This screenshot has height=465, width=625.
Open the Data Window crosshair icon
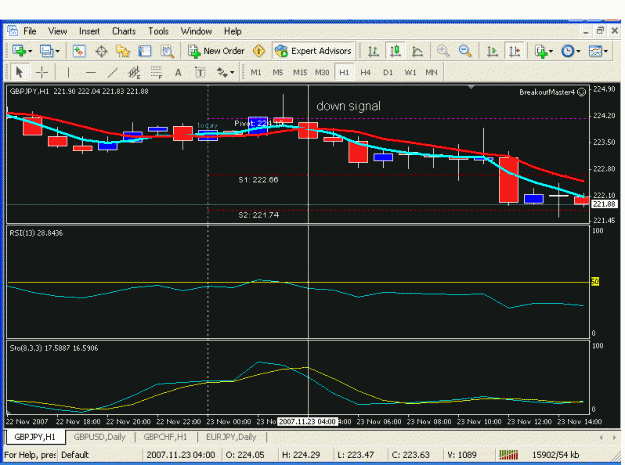101,51
